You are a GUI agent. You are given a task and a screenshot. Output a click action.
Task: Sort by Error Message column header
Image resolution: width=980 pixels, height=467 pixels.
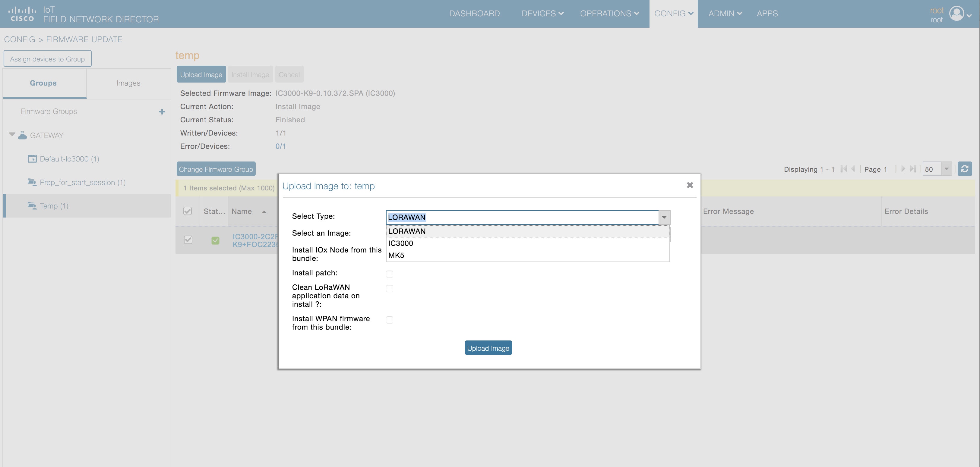tap(728, 211)
